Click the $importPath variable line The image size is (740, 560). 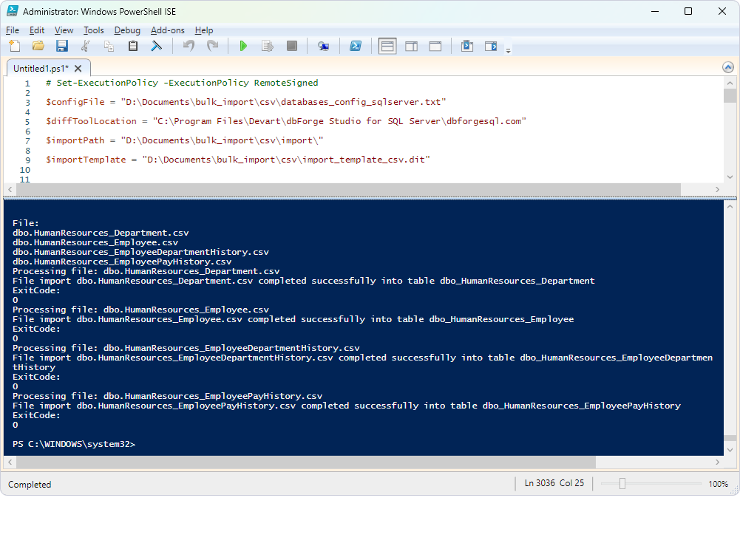tap(184, 140)
